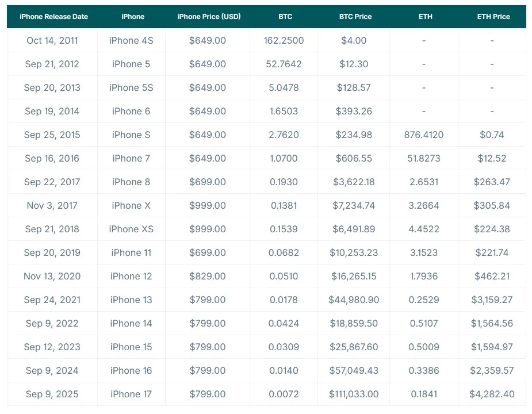Select the iPhone 4S cell
Viewport: 532px width, 414px height.
coord(131,40)
